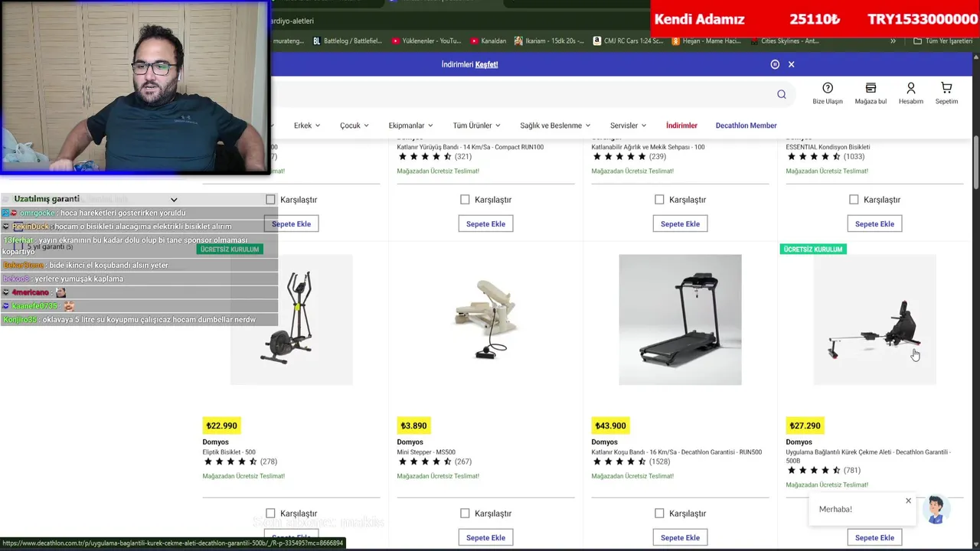This screenshot has height=551, width=980.
Task: Open CMJ RC Cars Amazon bookmark
Action: [x=628, y=41]
